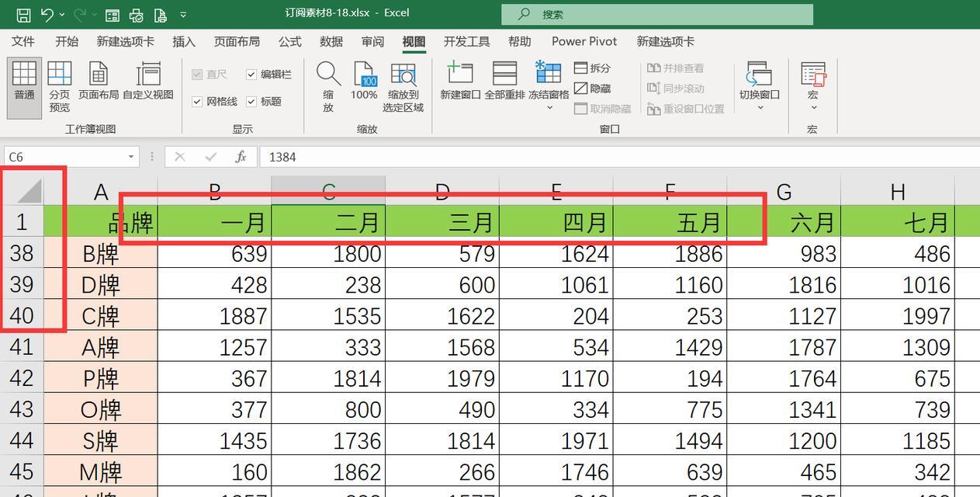Open 分页预览 view
Viewport: 980px width, 497px height.
click(x=60, y=87)
